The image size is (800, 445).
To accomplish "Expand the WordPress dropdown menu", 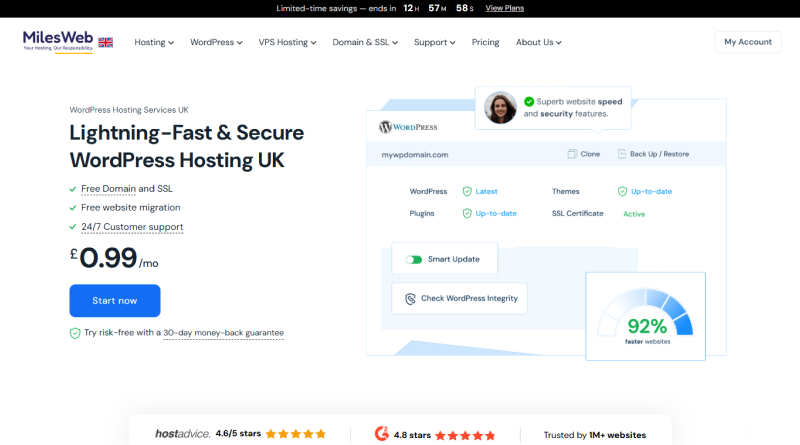I will coord(216,42).
